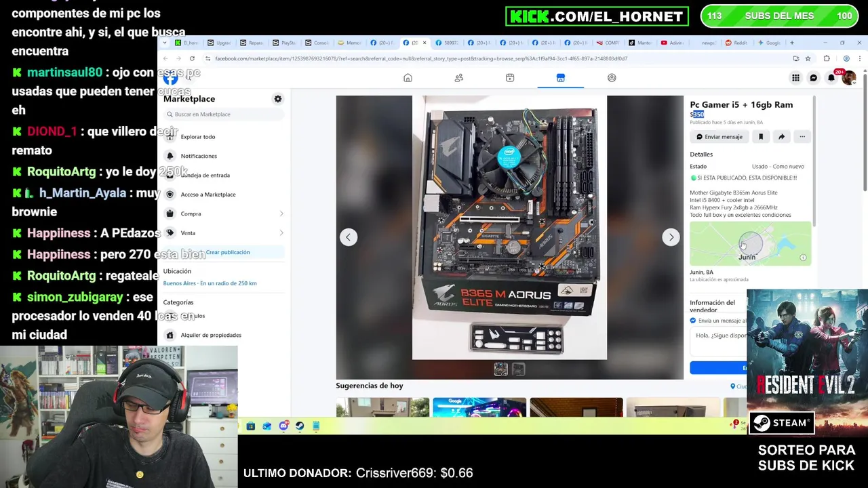Open Microsoft Store from the taskbar
The height and width of the screenshot is (488, 868).
(251, 426)
